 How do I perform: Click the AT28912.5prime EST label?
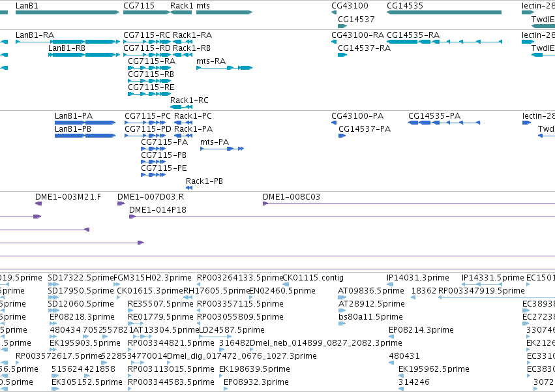point(371,304)
